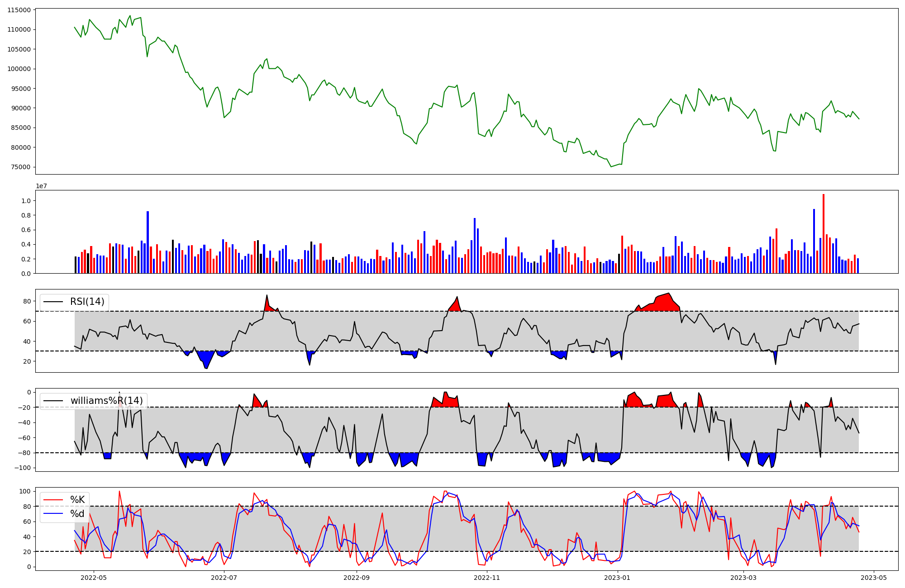Click the 2023-01 x-axis date label
This screenshot has width=905, height=588.
click(x=618, y=578)
